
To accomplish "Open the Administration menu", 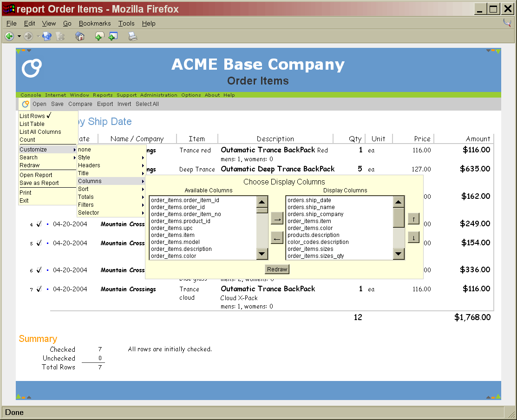I will (x=158, y=95).
